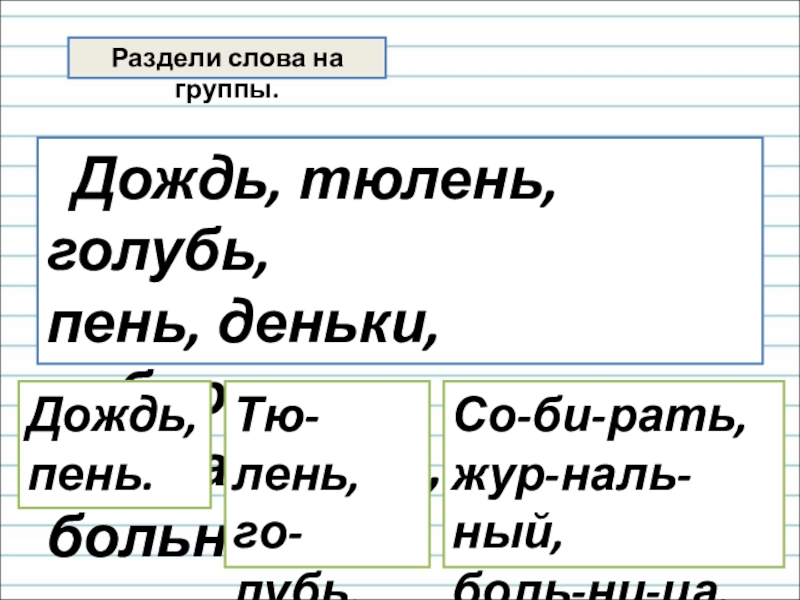Click the title box "Раздели слова на"

point(226,59)
